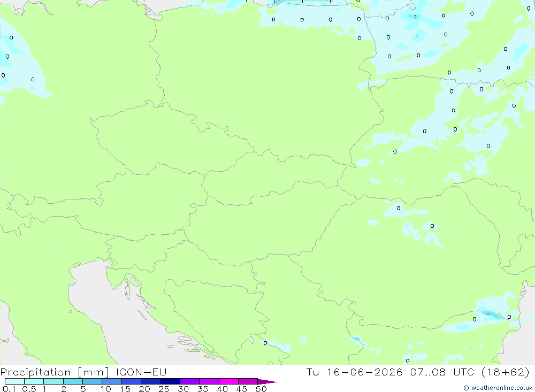This screenshot has height=392, width=535.
Task: Select the "50" legend scale value
Action: [261, 389]
